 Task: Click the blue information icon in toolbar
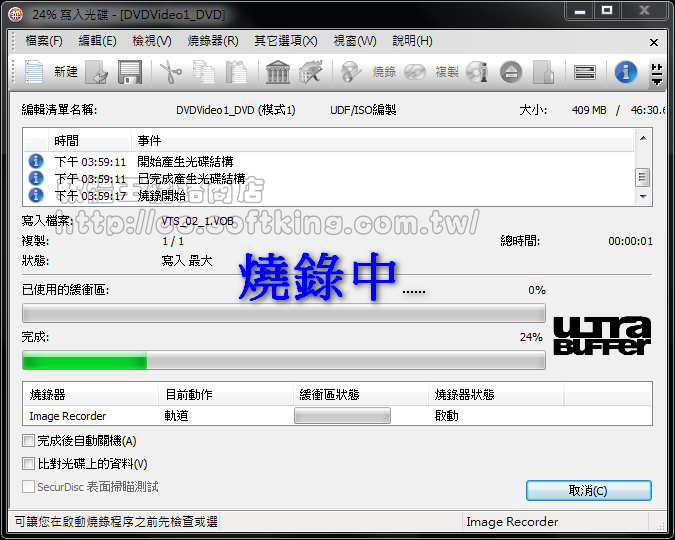[x=626, y=72]
